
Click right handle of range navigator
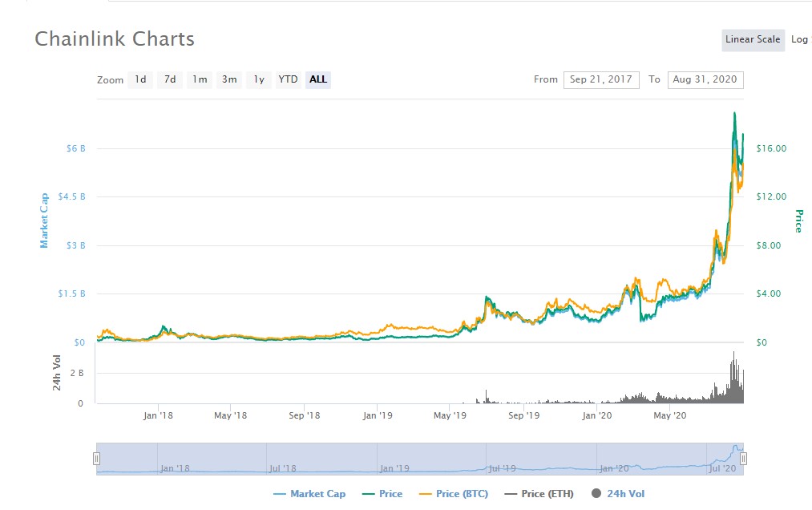[743, 459]
